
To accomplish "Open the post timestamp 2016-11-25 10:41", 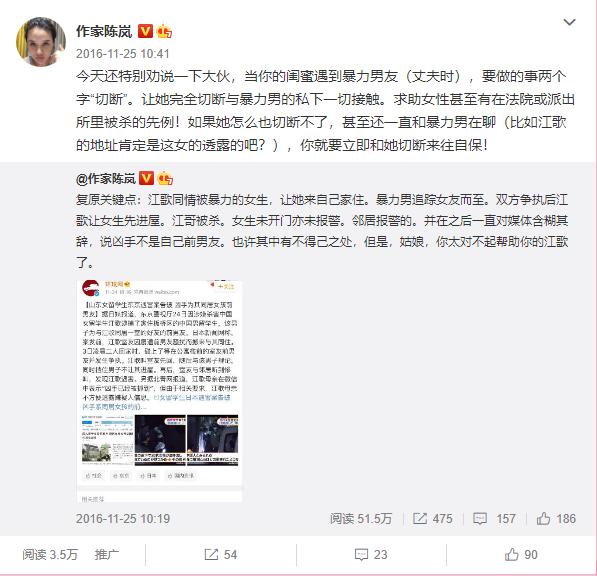I will click(123, 54).
